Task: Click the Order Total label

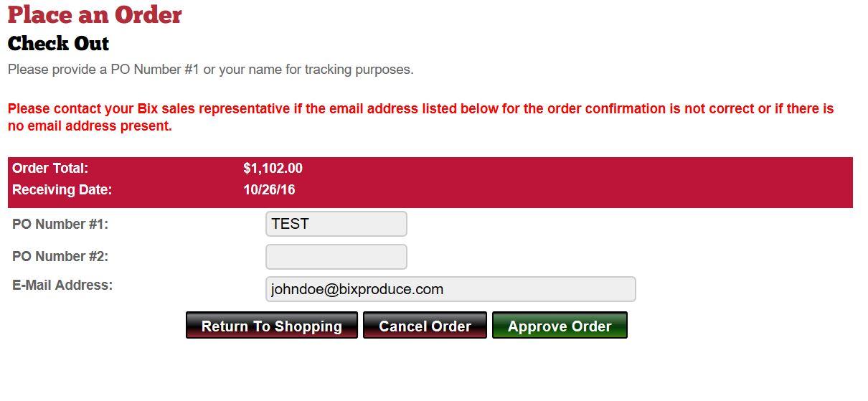Action: click(x=50, y=169)
